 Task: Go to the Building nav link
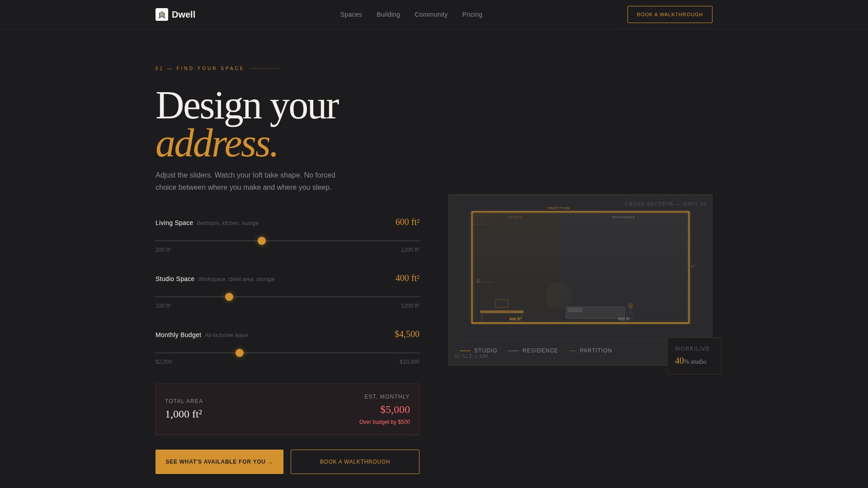[x=388, y=14]
